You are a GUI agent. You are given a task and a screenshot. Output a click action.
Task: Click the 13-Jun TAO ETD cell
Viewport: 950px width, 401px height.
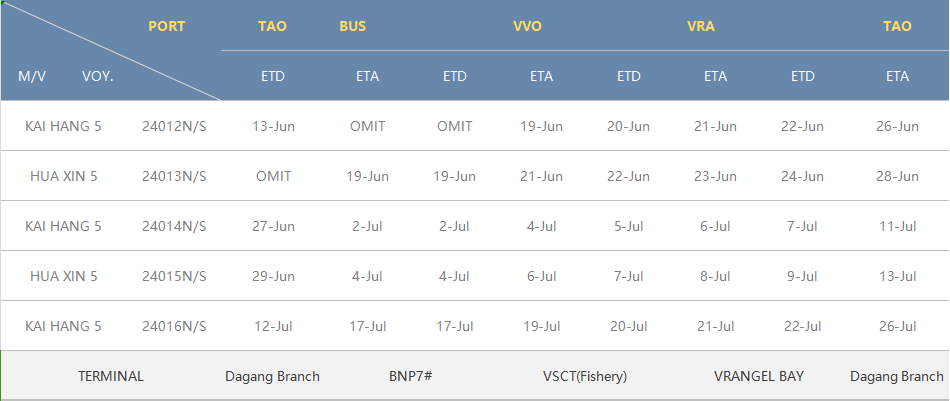point(273,127)
